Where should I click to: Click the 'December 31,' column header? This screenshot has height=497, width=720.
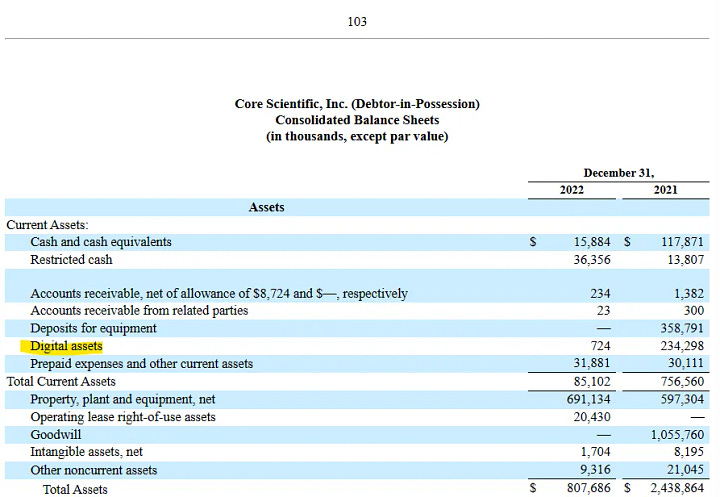(x=618, y=173)
